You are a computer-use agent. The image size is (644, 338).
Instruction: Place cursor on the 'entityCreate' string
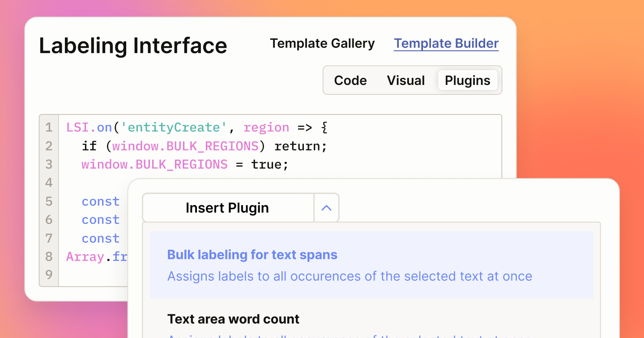[174, 127]
